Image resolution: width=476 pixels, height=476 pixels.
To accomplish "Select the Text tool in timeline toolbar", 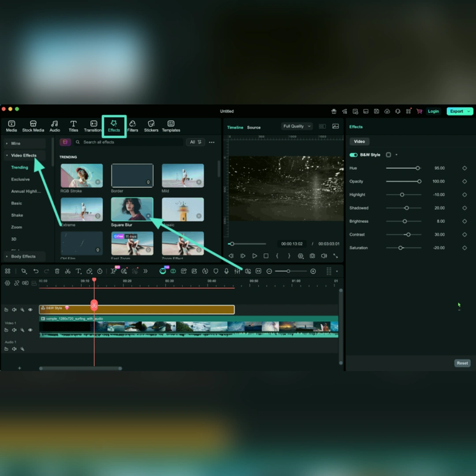I will point(78,271).
